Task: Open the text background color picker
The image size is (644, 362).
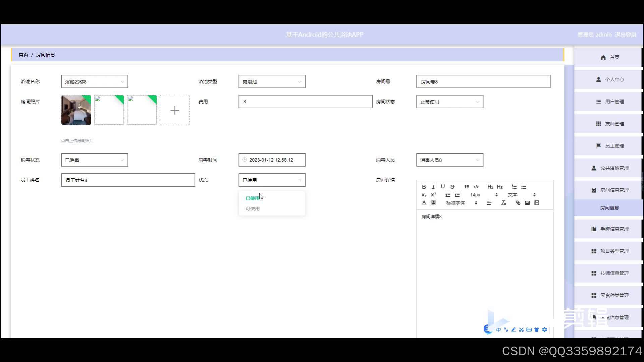Action: [x=433, y=203]
